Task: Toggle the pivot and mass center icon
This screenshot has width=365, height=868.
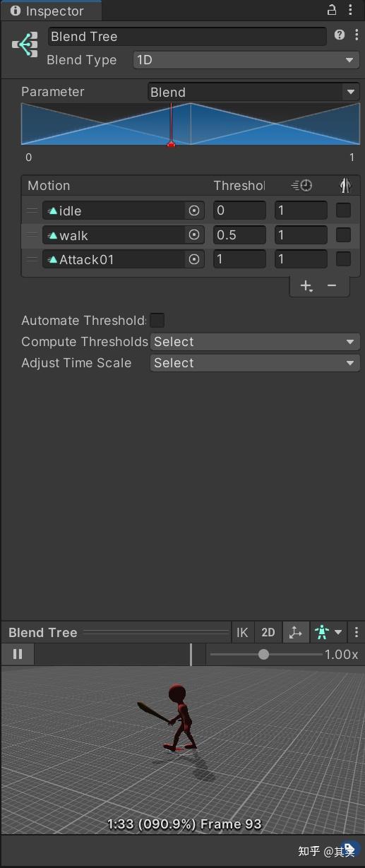Action: [x=295, y=633]
